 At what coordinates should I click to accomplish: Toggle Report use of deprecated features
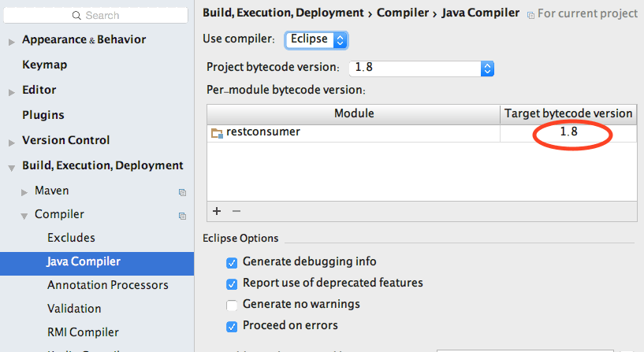[232, 284]
